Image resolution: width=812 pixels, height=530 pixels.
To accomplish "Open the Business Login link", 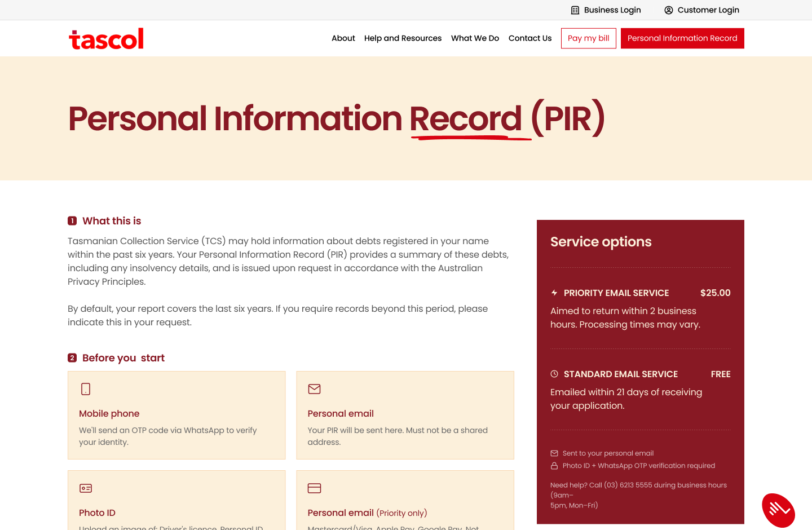I will tap(612, 10).
